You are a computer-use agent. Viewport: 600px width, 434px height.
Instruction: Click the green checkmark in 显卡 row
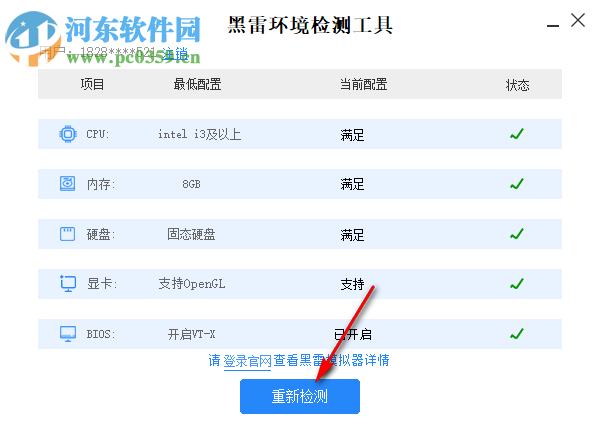[x=517, y=284]
